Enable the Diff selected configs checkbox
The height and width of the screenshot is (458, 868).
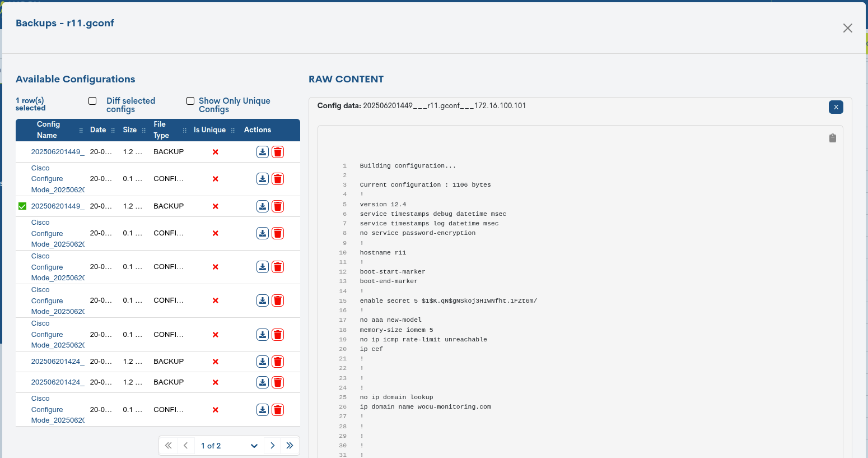coord(92,100)
